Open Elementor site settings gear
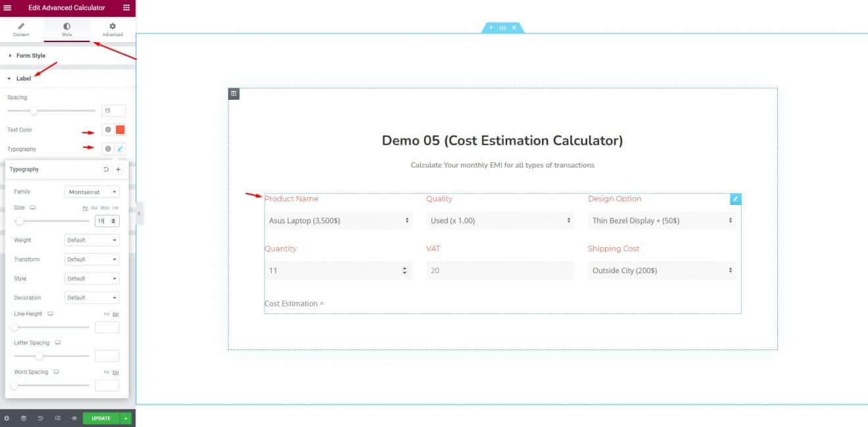 tap(7, 418)
